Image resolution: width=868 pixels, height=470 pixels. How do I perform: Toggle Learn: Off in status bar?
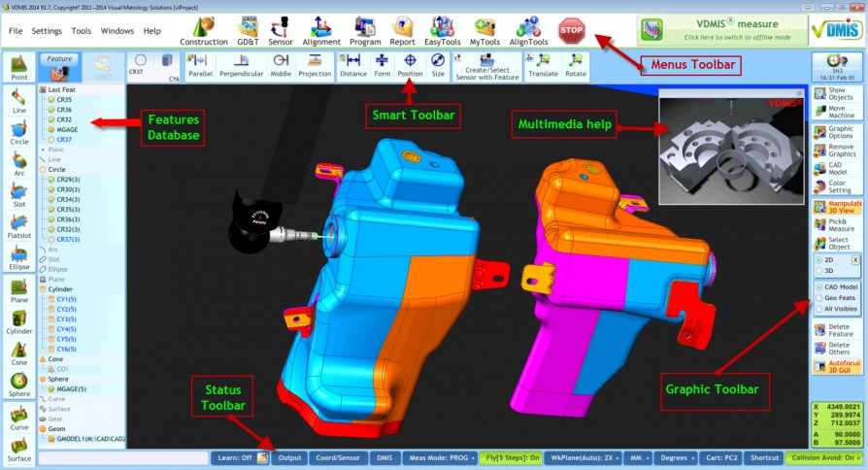242,457
